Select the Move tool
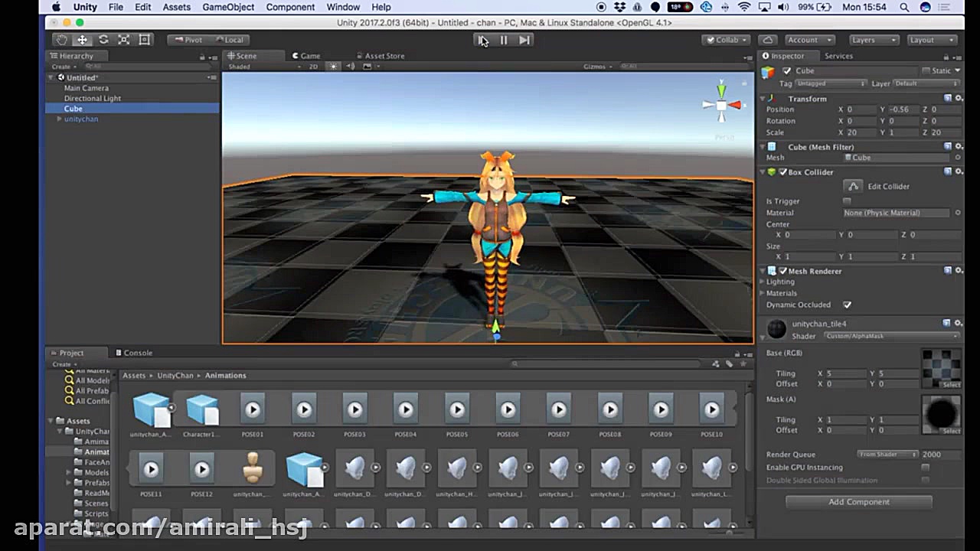 tap(82, 40)
